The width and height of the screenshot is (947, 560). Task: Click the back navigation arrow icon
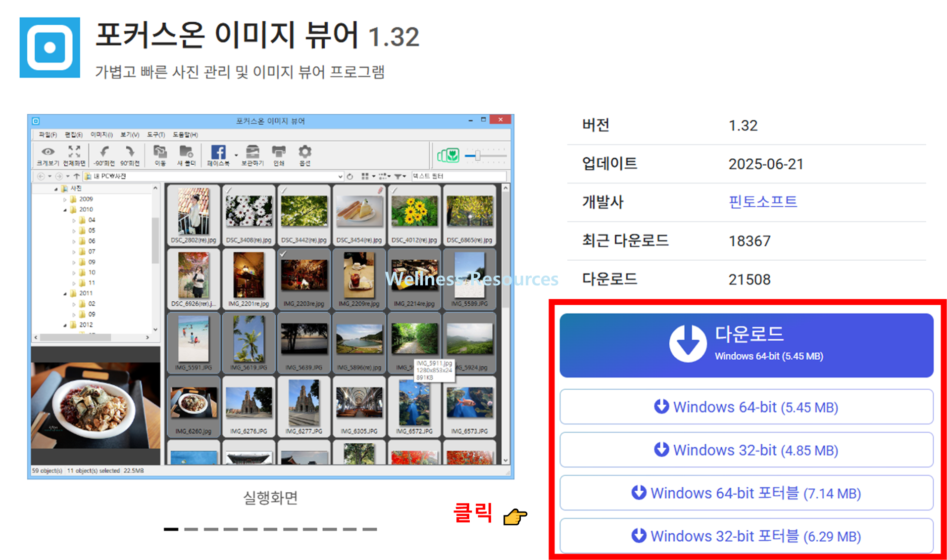pyautogui.click(x=41, y=176)
